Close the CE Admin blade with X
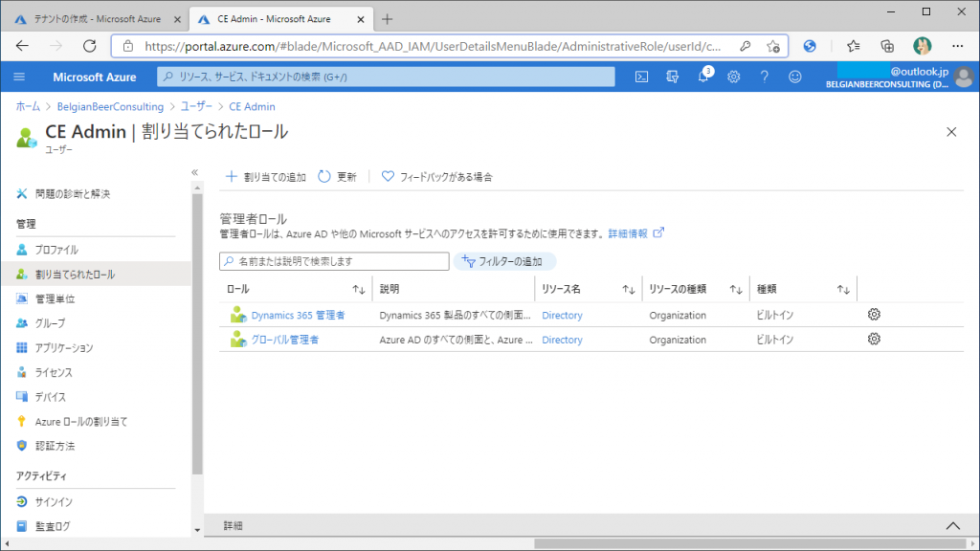The height and width of the screenshot is (551, 980). 951,132
